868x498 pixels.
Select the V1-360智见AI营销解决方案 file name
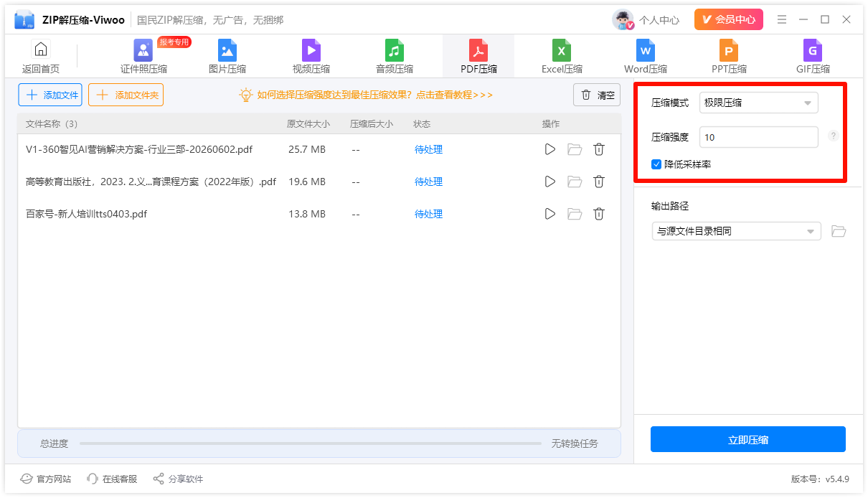pos(139,149)
